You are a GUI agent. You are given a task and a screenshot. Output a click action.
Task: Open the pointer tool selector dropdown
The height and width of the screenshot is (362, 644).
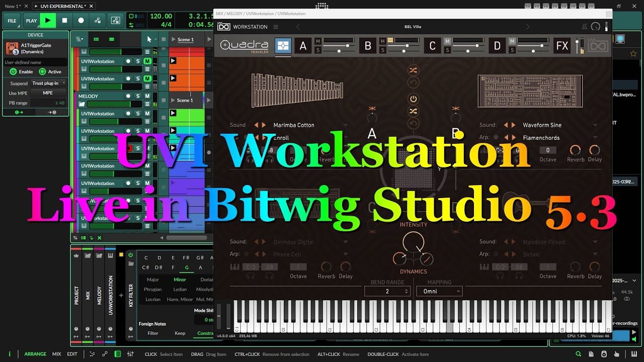tap(151, 39)
